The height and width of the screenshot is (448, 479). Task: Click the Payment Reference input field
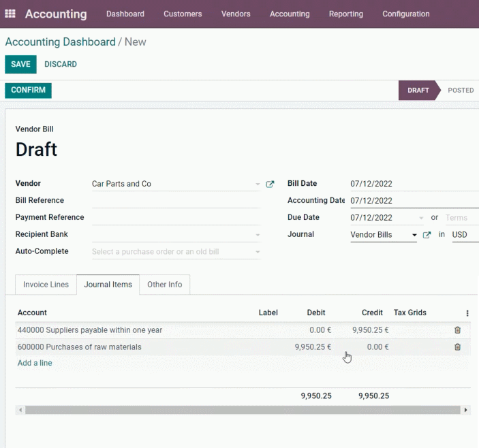coord(176,218)
